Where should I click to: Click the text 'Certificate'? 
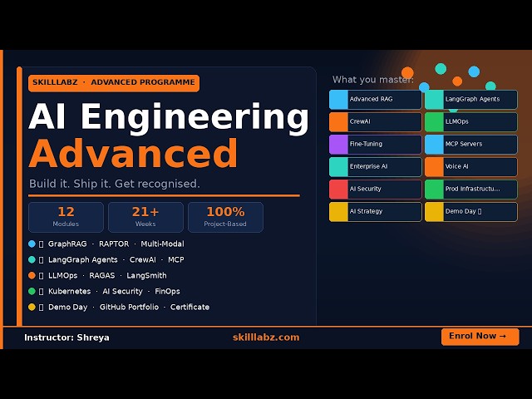click(190, 307)
